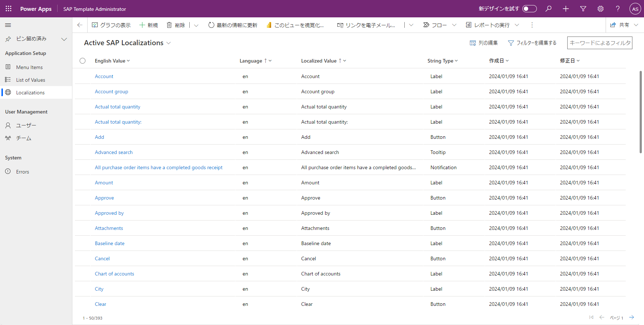This screenshot has height=325, width=644.
Task: Open the 作成日 column header menu
Action: [499, 61]
